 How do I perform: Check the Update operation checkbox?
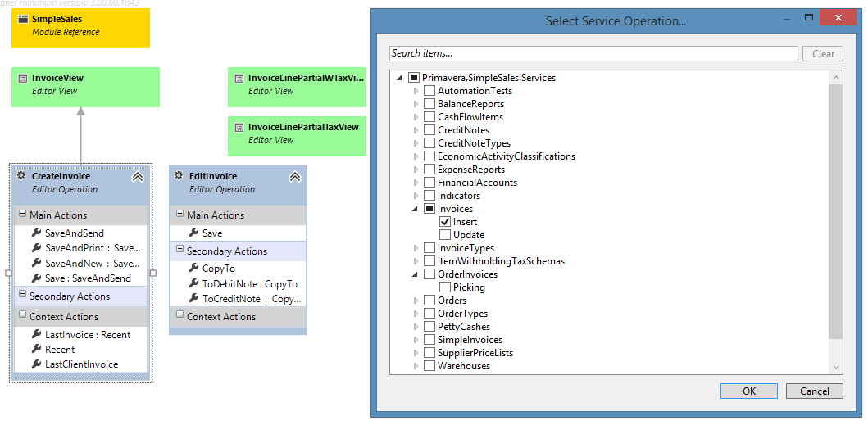[444, 235]
